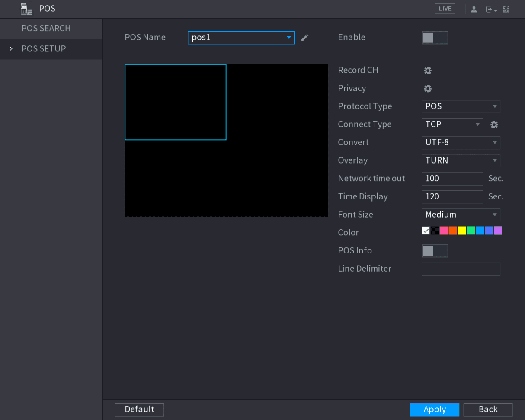Open the Protocol Type dropdown

[x=461, y=106]
